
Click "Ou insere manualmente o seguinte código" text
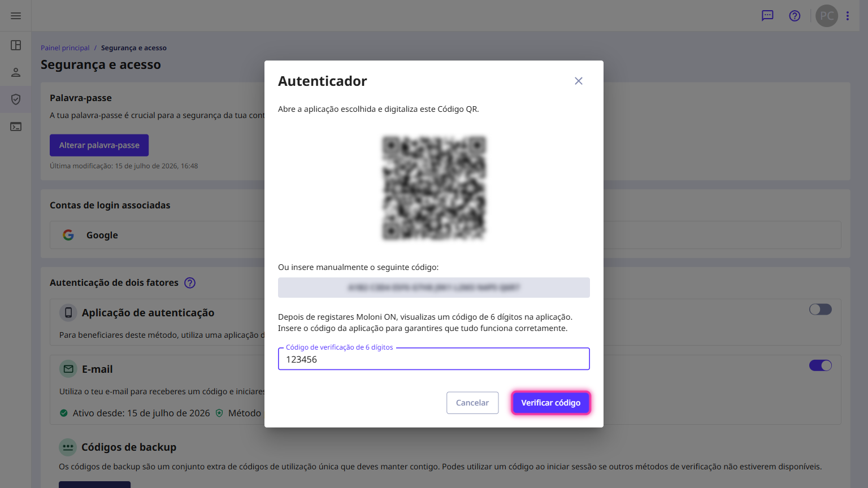[358, 267]
